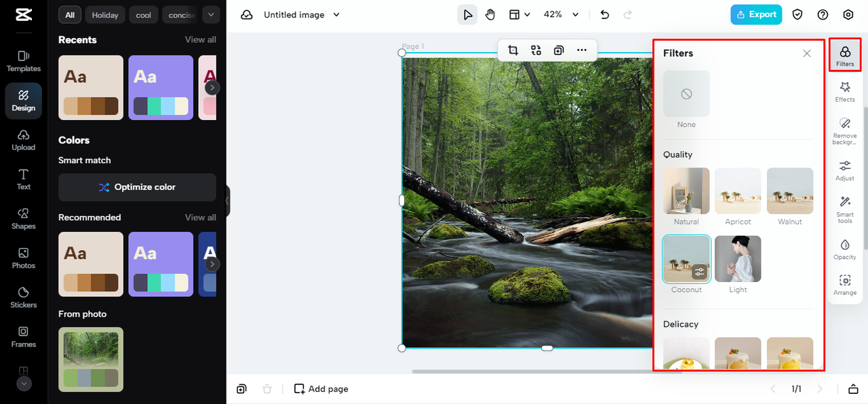Click the Export button
Screen dimensions: 868x404
[756, 15]
